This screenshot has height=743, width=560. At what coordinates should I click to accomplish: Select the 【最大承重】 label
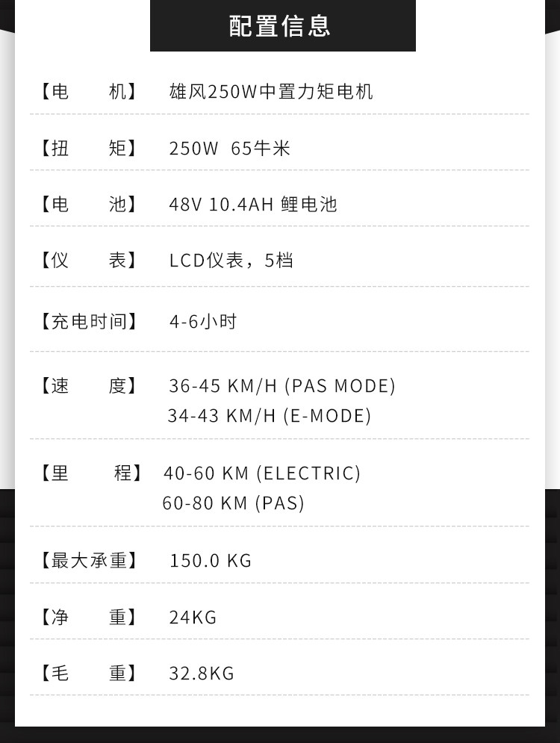coord(88,560)
